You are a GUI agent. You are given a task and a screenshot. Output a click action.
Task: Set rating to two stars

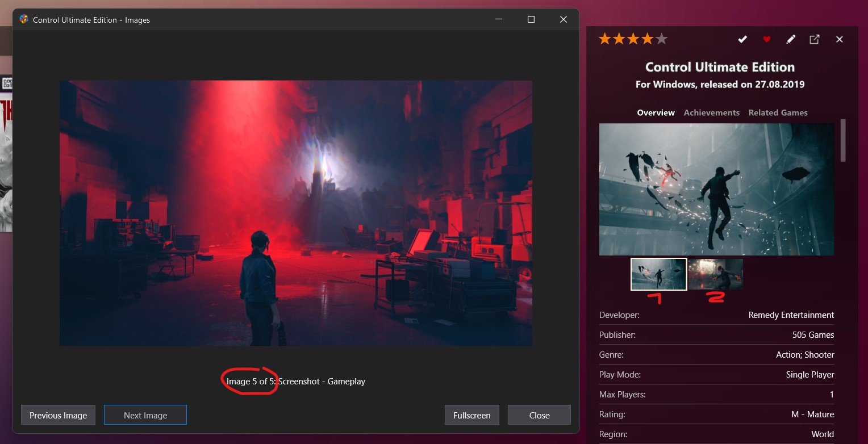619,39
